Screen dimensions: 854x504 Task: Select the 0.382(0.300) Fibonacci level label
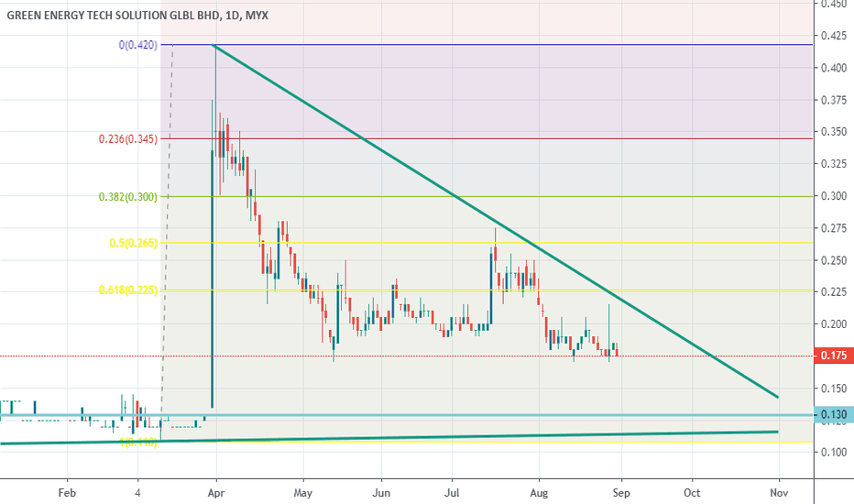[x=128, y=197]
